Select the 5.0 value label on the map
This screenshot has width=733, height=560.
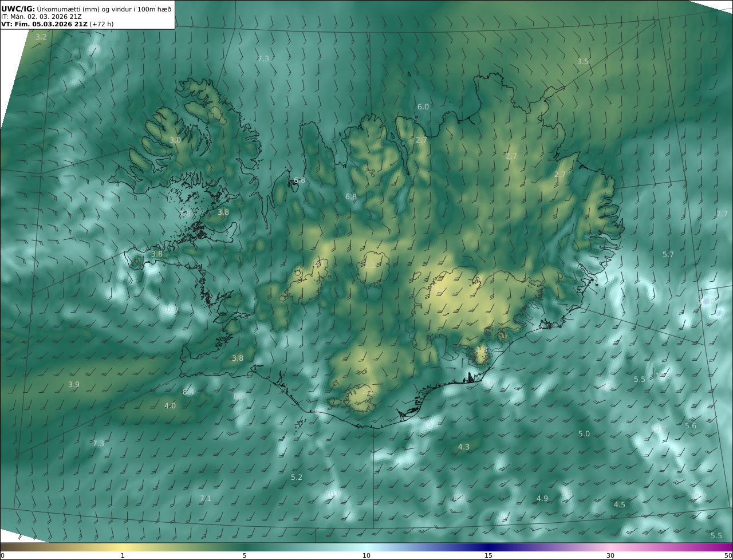click(584, 434)
